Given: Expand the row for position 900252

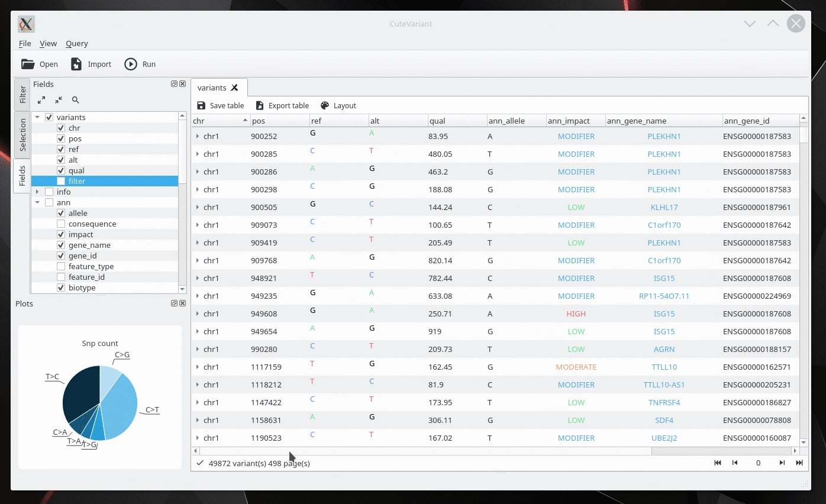Looking at the screenshot, I should click(x=198, y=136).
